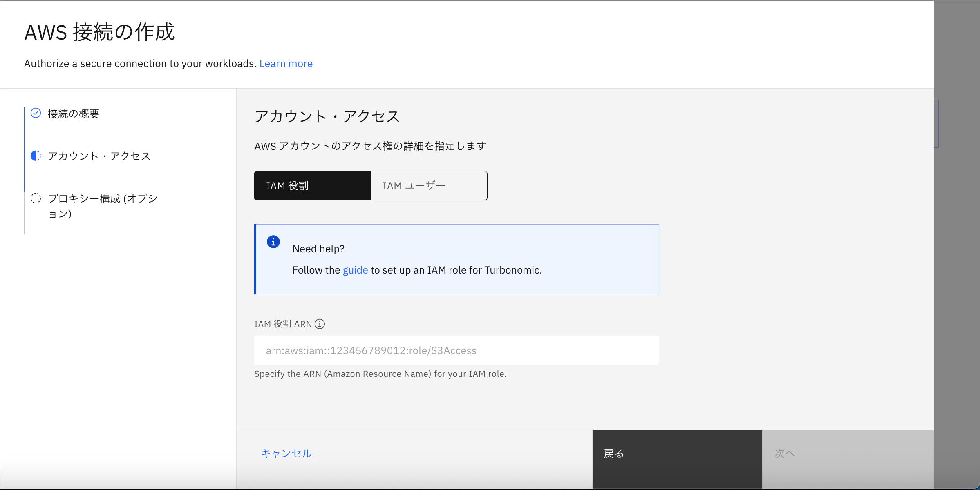Click the half-filled progress icon for アカウント・アクセス

point(36,156)
